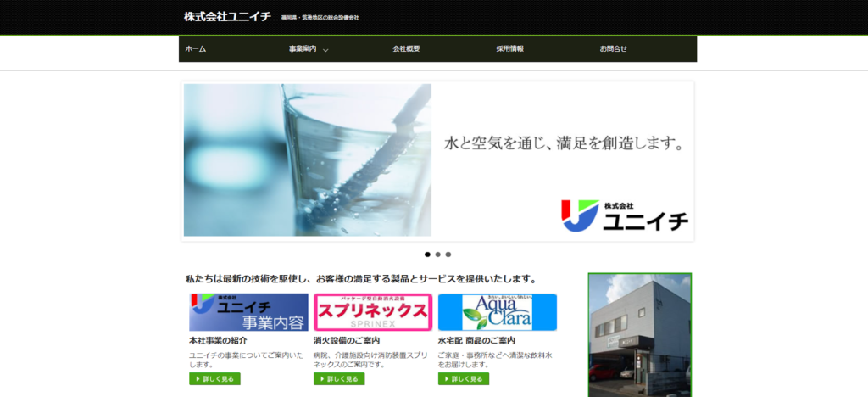Switch to the second slide dot

coord(437,254)
